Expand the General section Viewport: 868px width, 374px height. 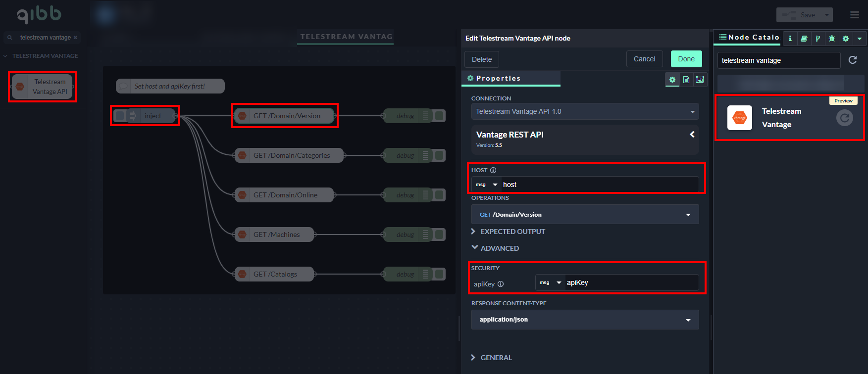(x=496, y=358)
